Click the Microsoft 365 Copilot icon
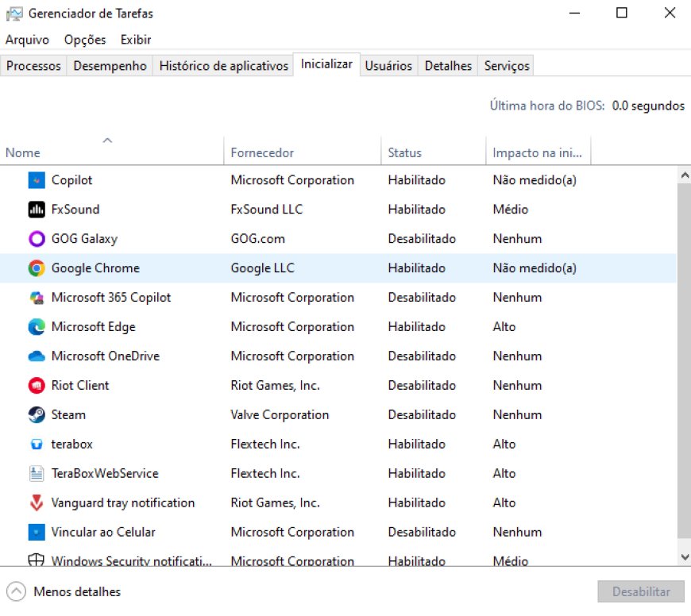691x616 pixels. tap(37, 298)
